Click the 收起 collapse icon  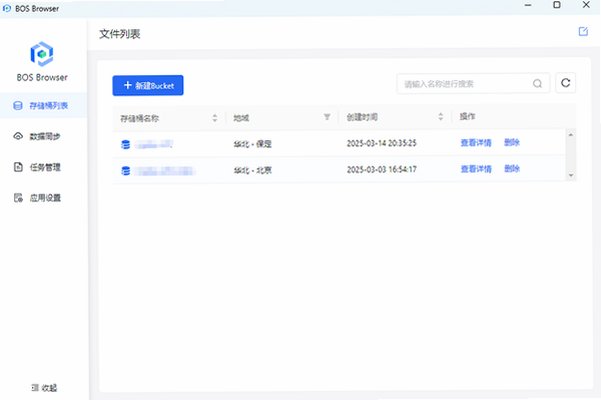[x=34, y=388]
